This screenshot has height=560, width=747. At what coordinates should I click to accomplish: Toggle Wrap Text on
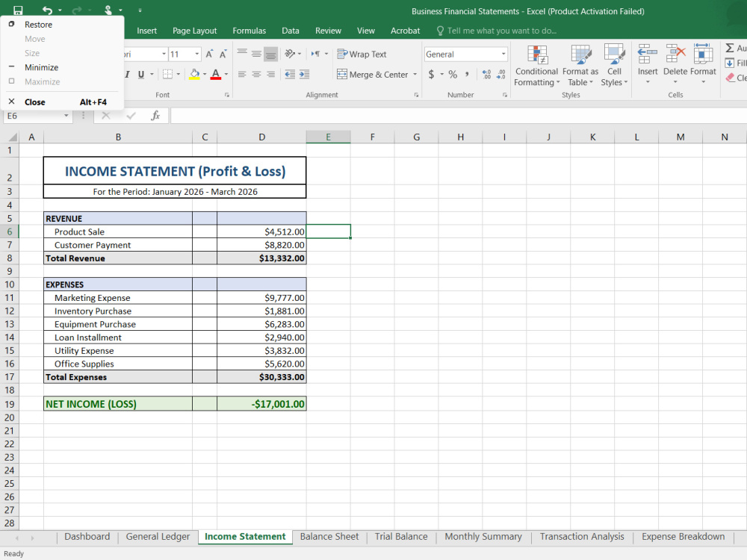pos(362,55)
